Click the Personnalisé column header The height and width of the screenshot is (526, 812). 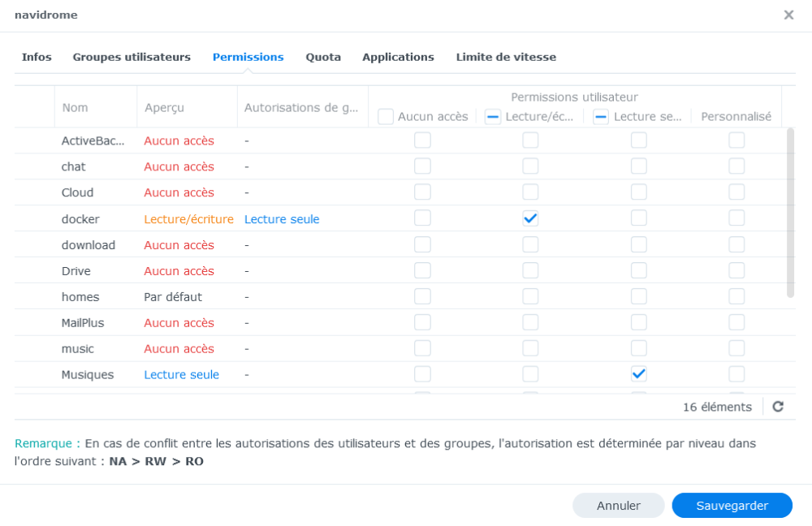736,117
